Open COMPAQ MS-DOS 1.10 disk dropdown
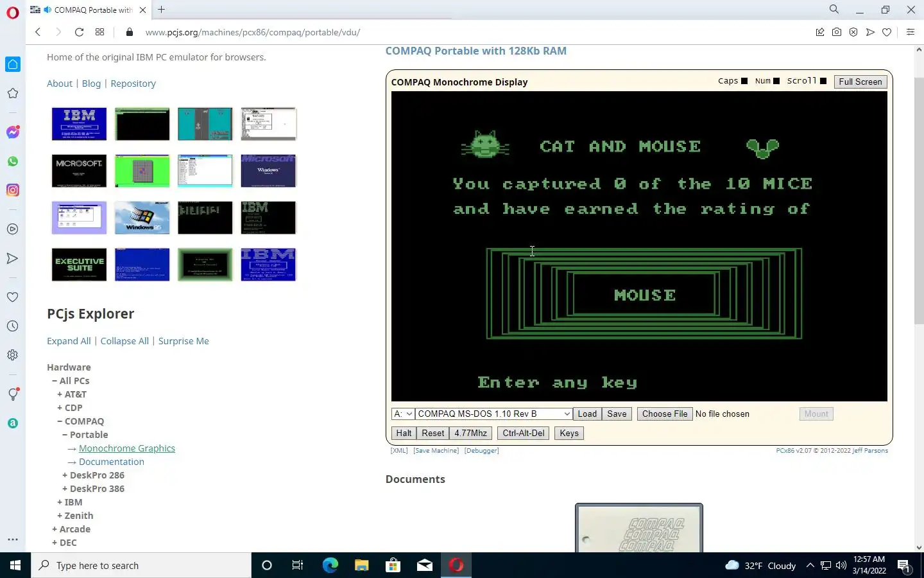 493,414
